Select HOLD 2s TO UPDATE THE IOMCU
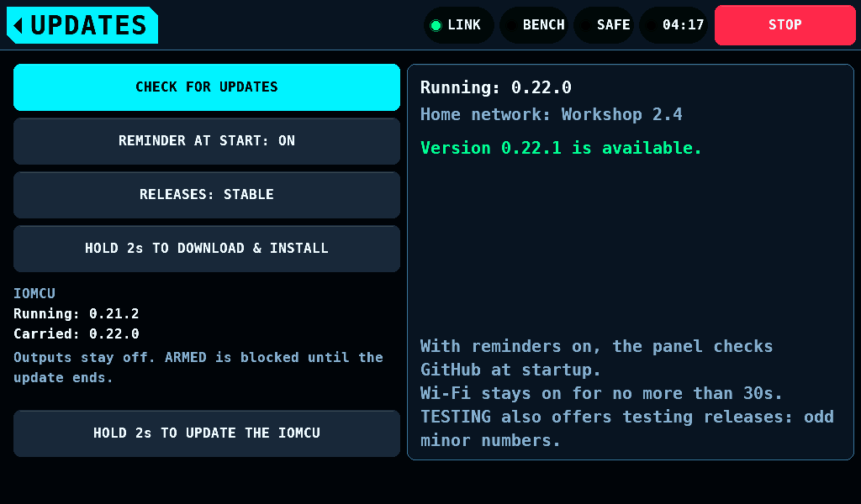 (x=207, y=433)
